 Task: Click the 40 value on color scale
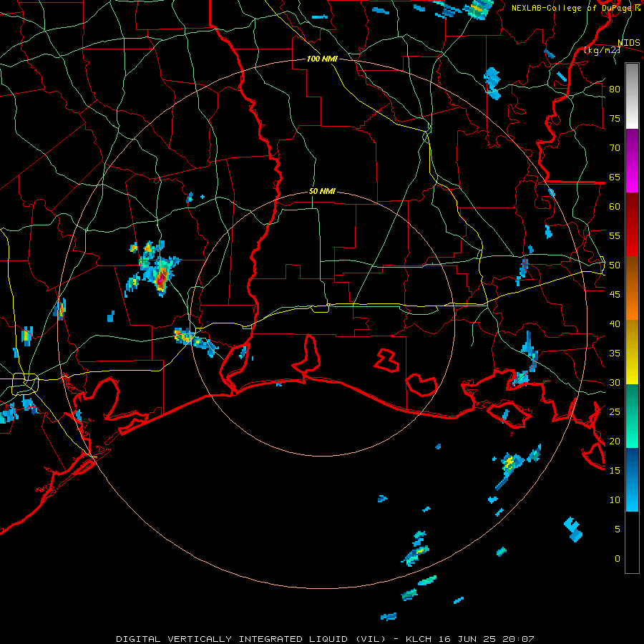[x=615, y=323]
